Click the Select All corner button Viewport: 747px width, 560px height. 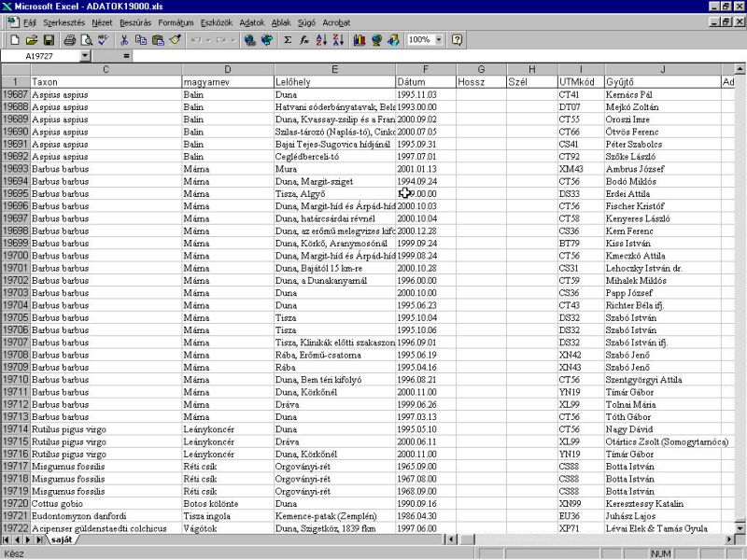click(16, 69)
